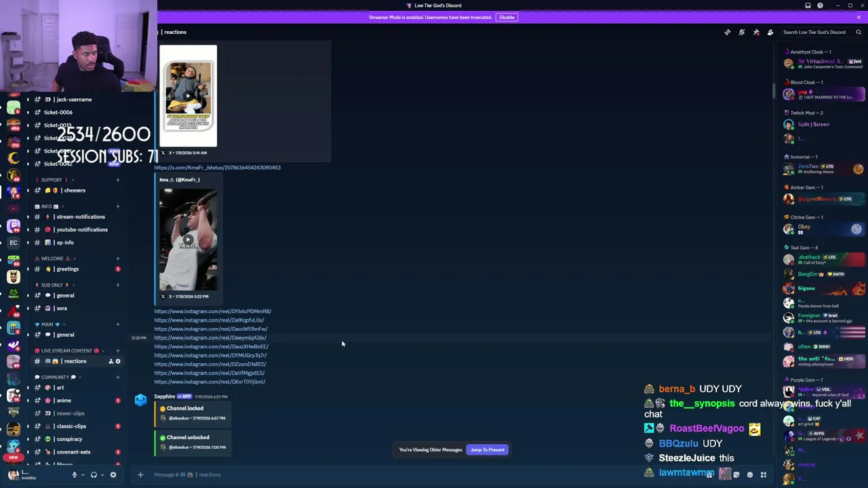Open the jack-username channel
Image resolution: width=868 pixels, height=488 pixels.
77,100
